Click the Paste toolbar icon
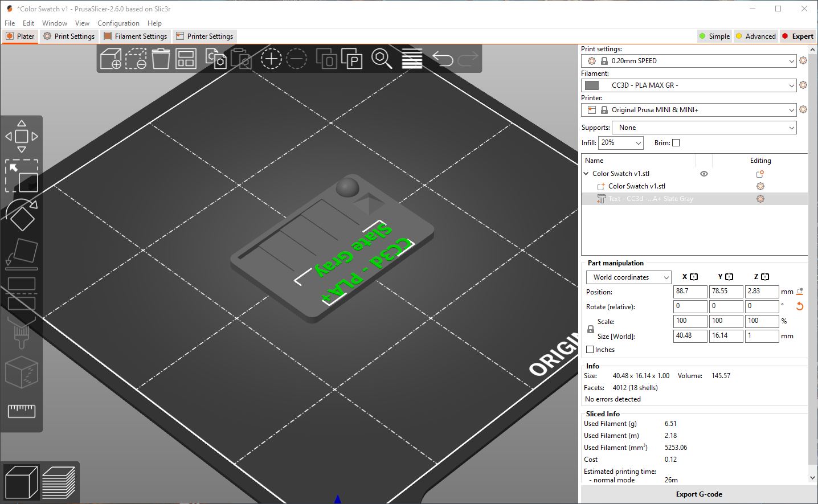Image resolution: width=818 pixels, height=504 pixels. pyautogui.click(x=241, y=59)
